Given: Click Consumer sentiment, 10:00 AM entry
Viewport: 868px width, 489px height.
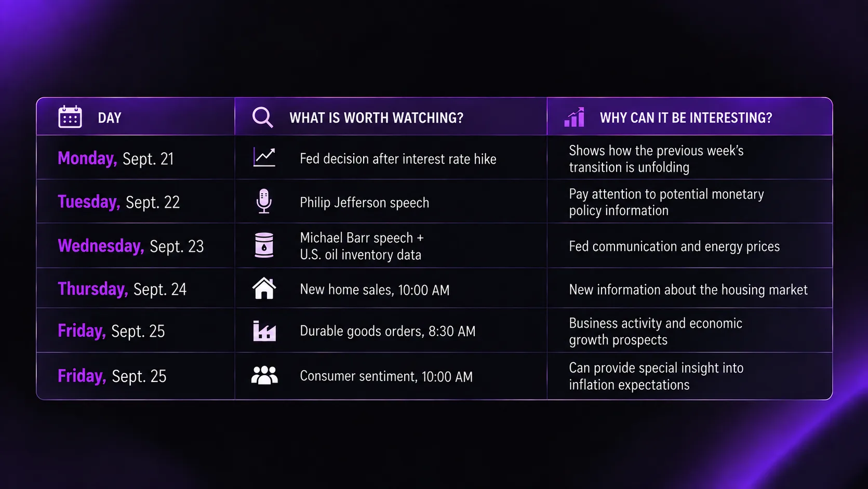Looking at the screenshot, I should 386,376.
